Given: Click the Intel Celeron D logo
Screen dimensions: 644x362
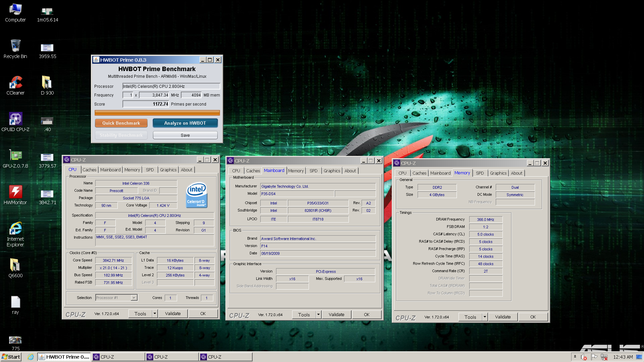Looking at the screenshot, I should point(197,195).
